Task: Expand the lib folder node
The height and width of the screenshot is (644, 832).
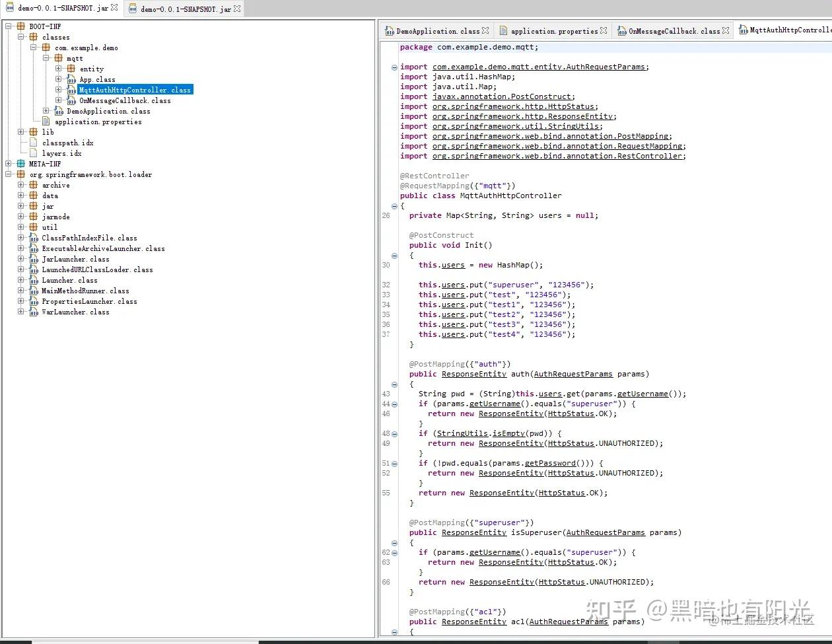Action: point(21,132)
